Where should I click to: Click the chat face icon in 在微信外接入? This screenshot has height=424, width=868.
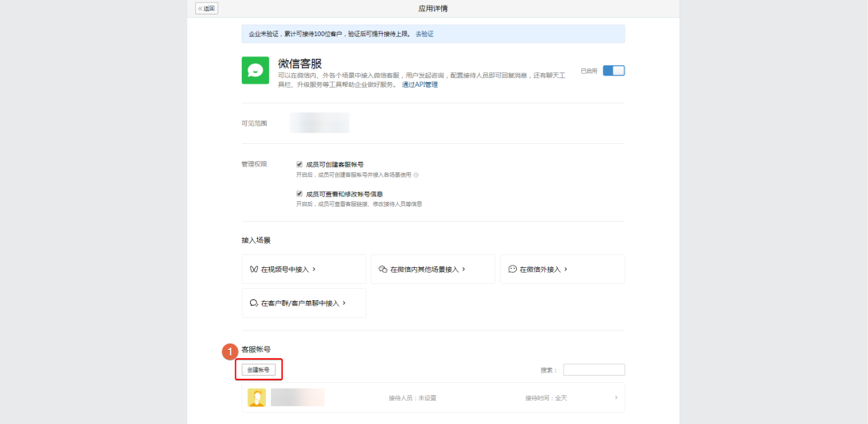click(513, 270)
